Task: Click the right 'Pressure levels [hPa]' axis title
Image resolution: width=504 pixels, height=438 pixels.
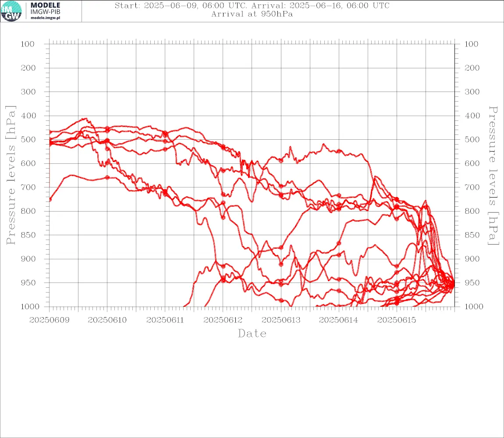Action: pyautogui.click(x=493, y=176)
